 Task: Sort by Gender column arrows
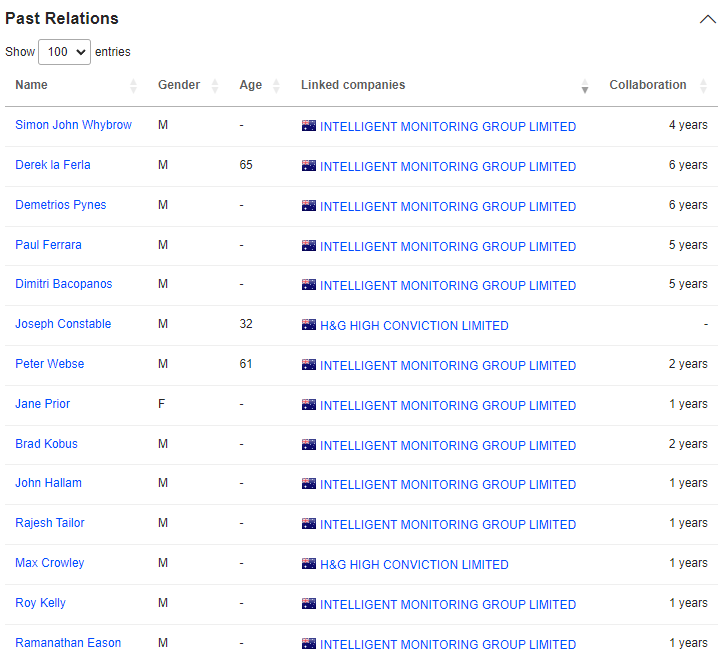pyautogui.click(x=214, y=86)
